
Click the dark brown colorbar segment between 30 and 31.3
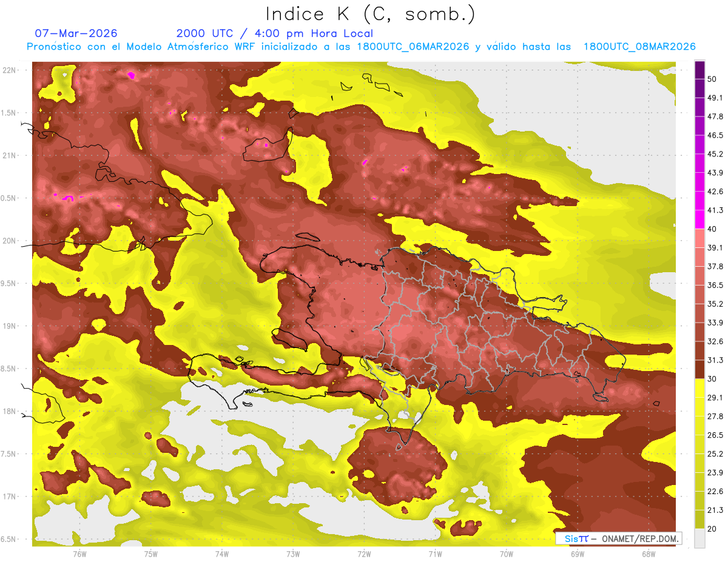tap(699, 370)
